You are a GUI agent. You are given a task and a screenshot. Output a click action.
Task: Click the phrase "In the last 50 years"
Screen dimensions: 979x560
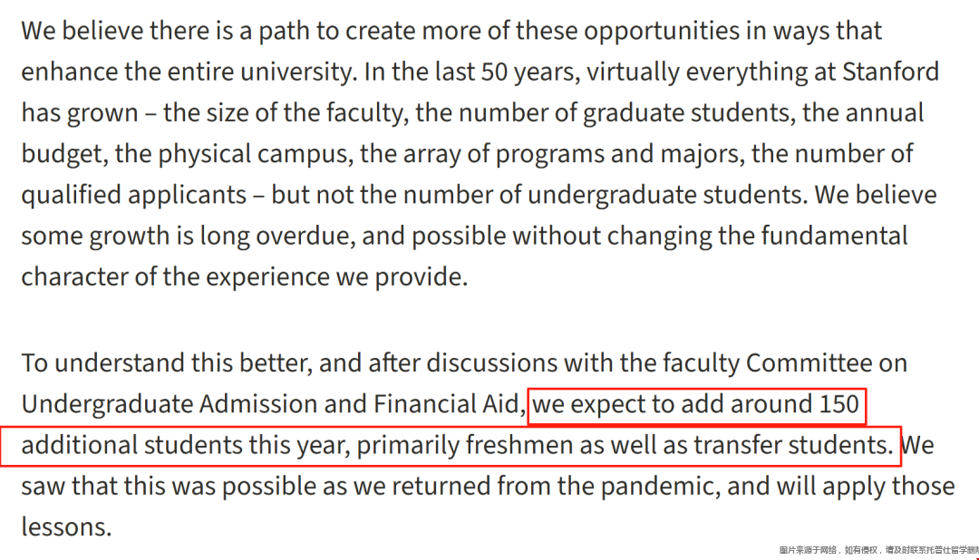472,72
